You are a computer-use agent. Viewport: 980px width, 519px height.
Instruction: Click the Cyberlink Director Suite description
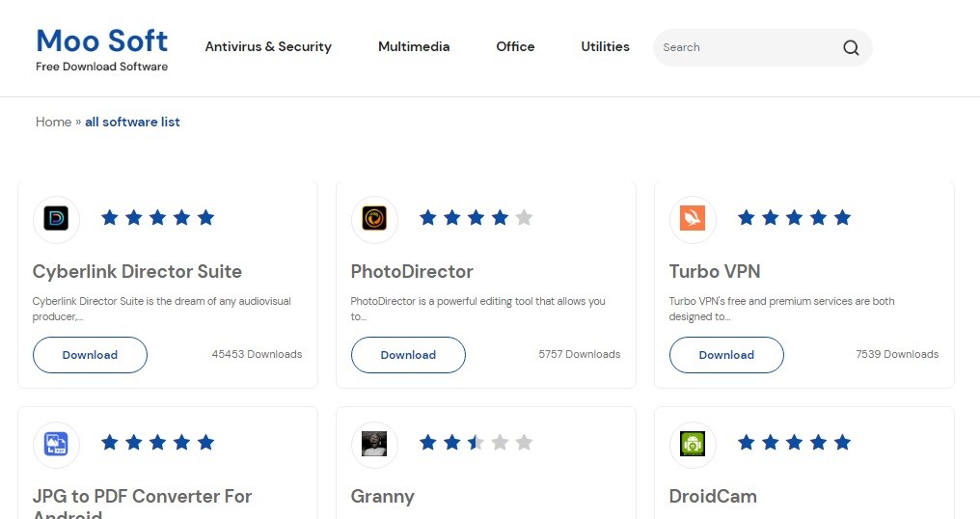(x=162, y=309)
